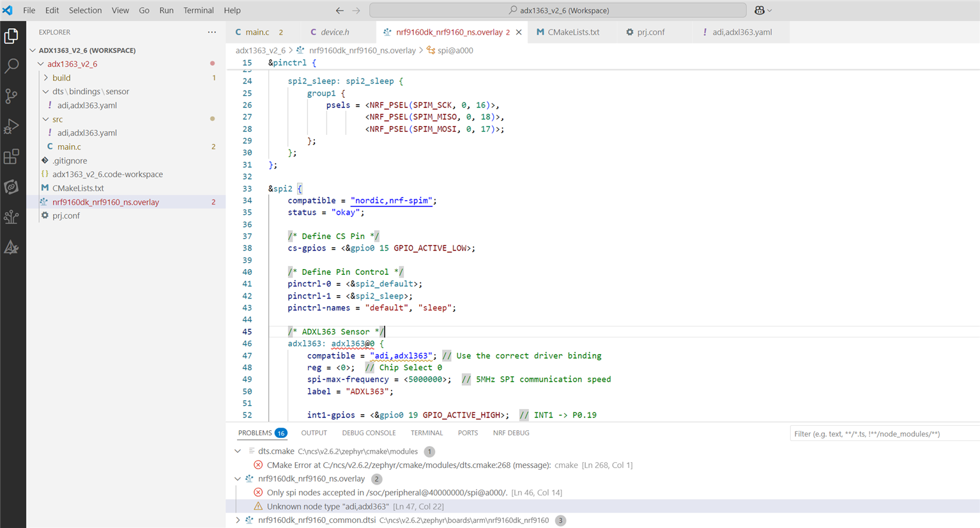Switch to the PORTS panel tab
Image resolution: width=980 pixels, height=528 pixels.
pos(468,433)
